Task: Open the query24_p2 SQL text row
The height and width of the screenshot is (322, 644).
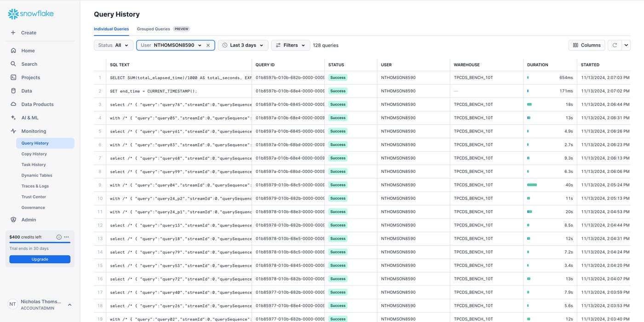Action: point(181,198)
